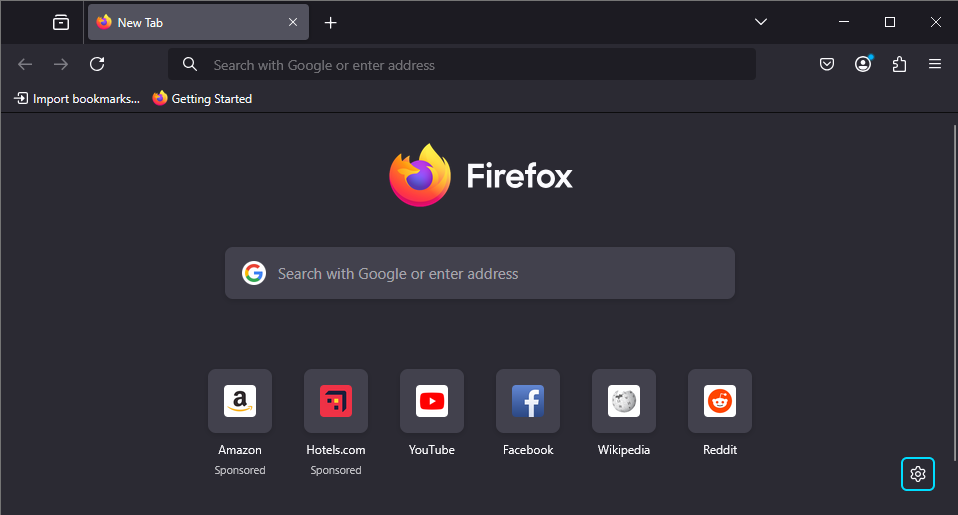Reload the current page
Image resolution: width=958 pixels, height=515 pixels.
click(97, 64)
